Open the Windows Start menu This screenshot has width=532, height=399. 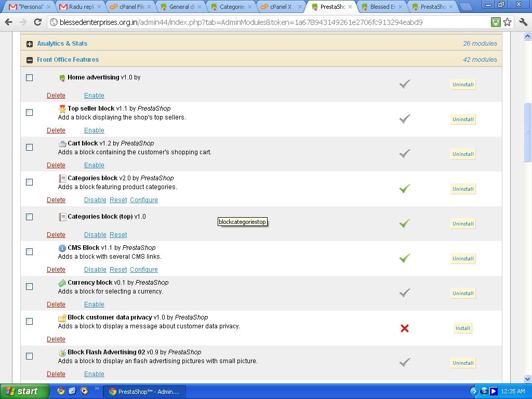pyautogui.click(x=24, y=391)
